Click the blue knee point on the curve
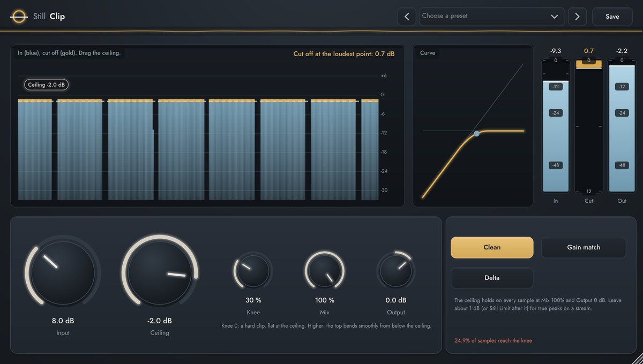This screenshot has width=643, height=364. (476, 133)
